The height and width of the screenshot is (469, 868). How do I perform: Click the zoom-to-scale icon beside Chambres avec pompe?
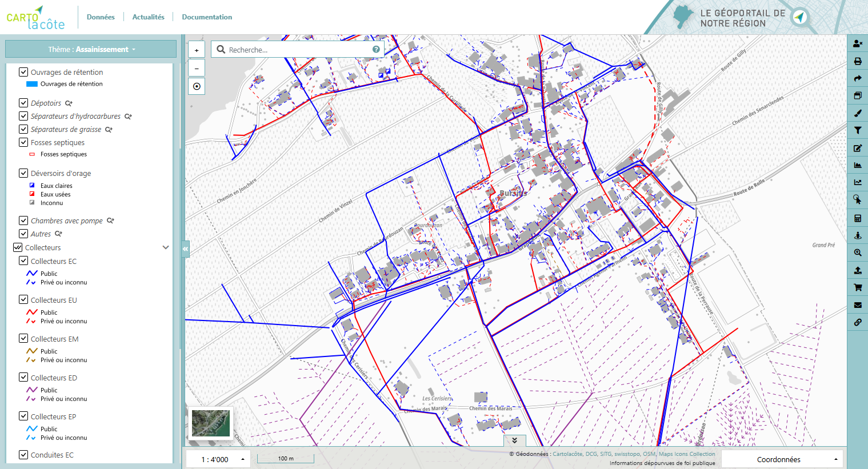[110, 221]
